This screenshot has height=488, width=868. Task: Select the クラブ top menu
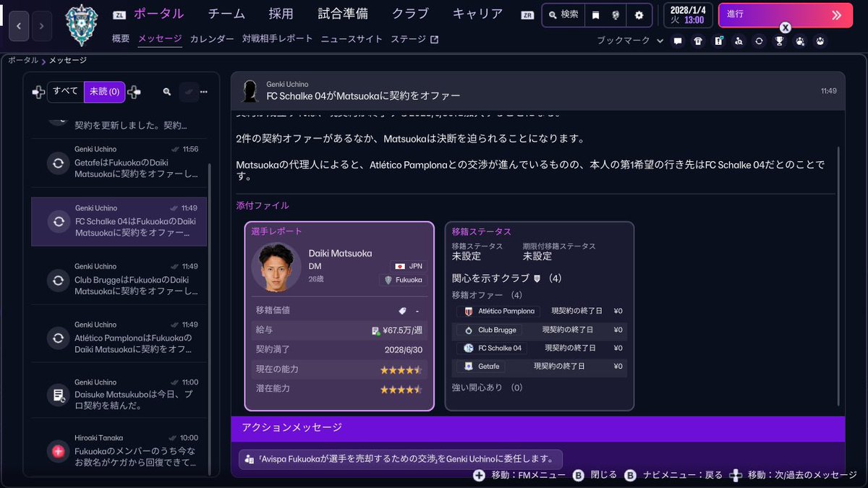(410, 14)
